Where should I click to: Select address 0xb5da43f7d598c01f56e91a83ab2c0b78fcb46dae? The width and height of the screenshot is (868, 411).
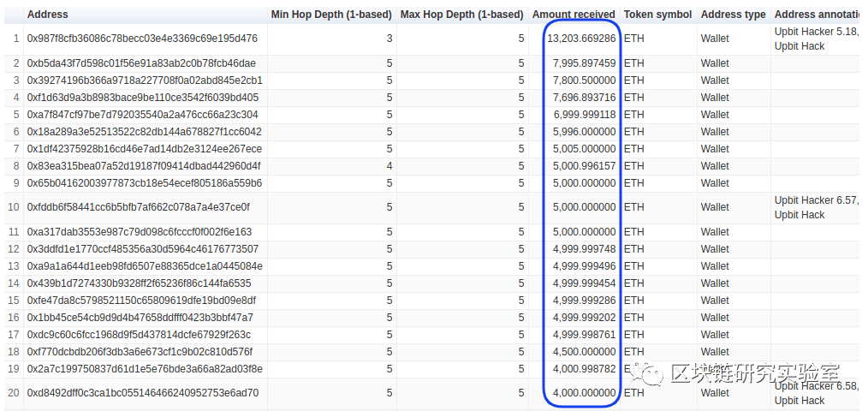(142, 63)
